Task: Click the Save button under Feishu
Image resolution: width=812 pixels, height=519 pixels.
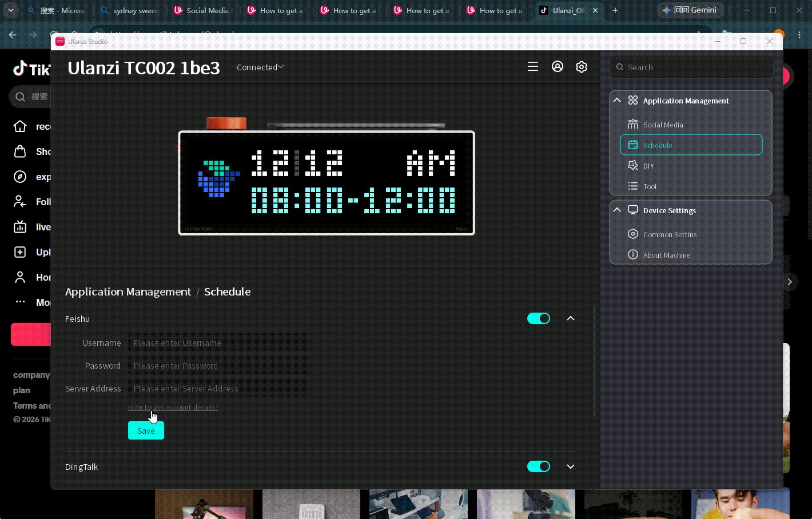Action: click(146, 430)
